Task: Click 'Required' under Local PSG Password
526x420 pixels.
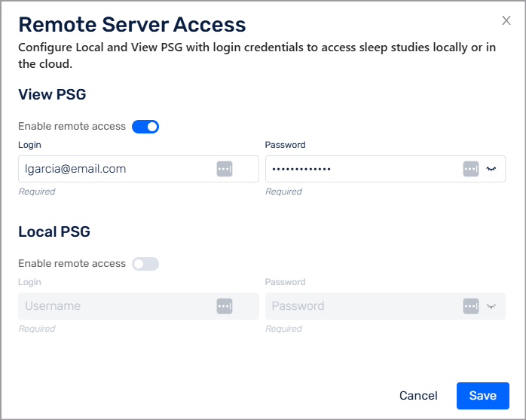Action: pyautogui.click(x=284, y=329)
